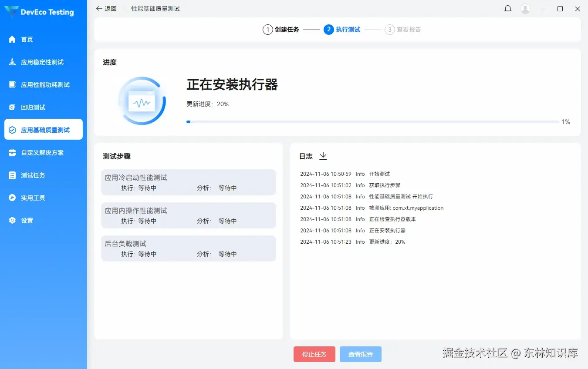Click log entry 性能基础质量测试 开始执行
Image resolution: width=588 pixels, height=369 pixels.
(x=401, y=197)
